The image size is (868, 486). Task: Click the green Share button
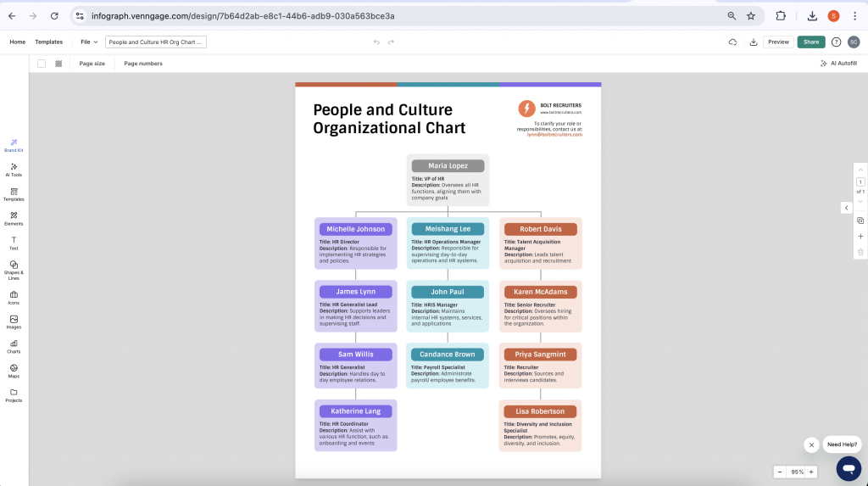click(x=810, y=42)
